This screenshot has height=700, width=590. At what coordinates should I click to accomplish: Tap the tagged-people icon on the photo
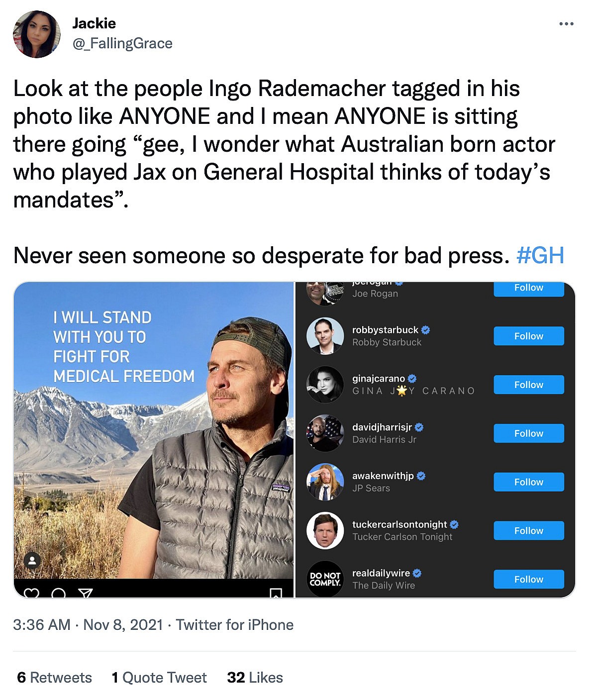pyautogui.click(x=32, y=561)
